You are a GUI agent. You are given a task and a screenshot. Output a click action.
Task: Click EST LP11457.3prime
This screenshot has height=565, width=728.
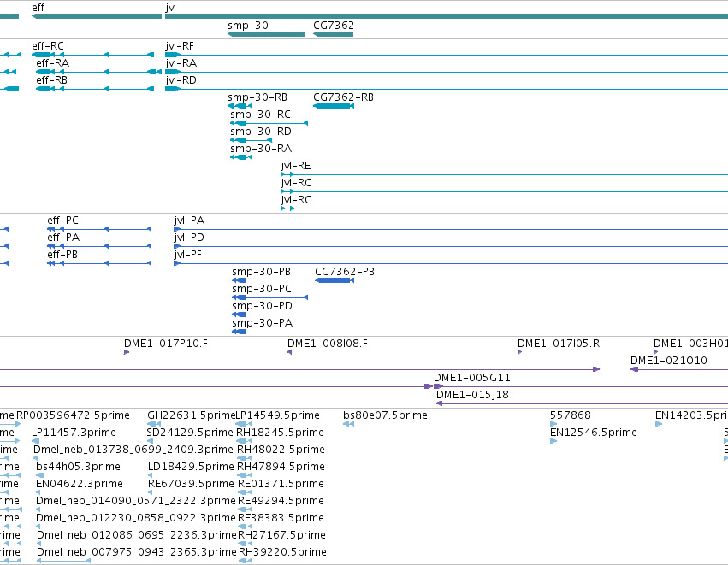click(x=36, y=441)
